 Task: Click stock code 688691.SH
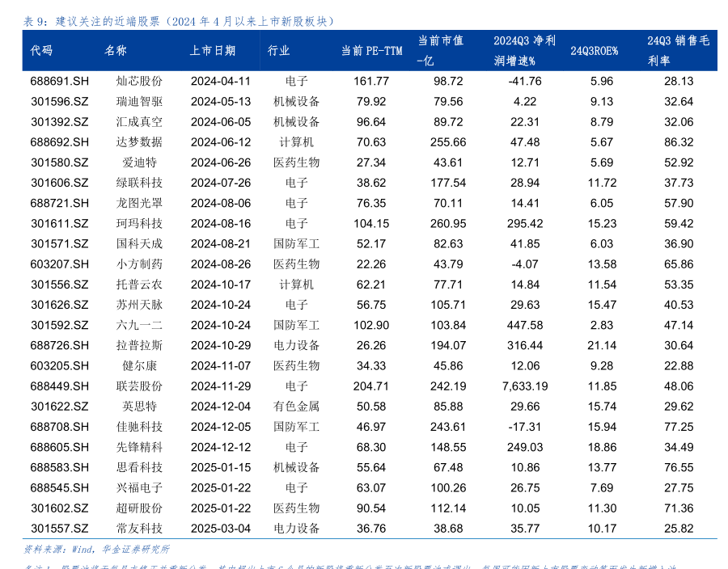(x=59, y=81)
